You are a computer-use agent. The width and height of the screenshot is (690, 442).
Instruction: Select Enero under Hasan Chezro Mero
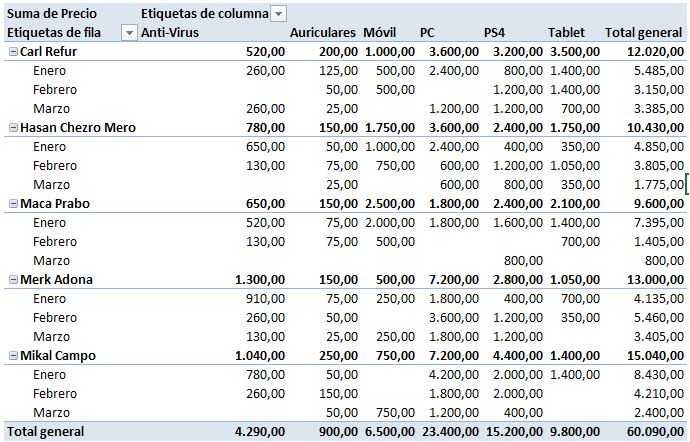[x=49, y=147]
